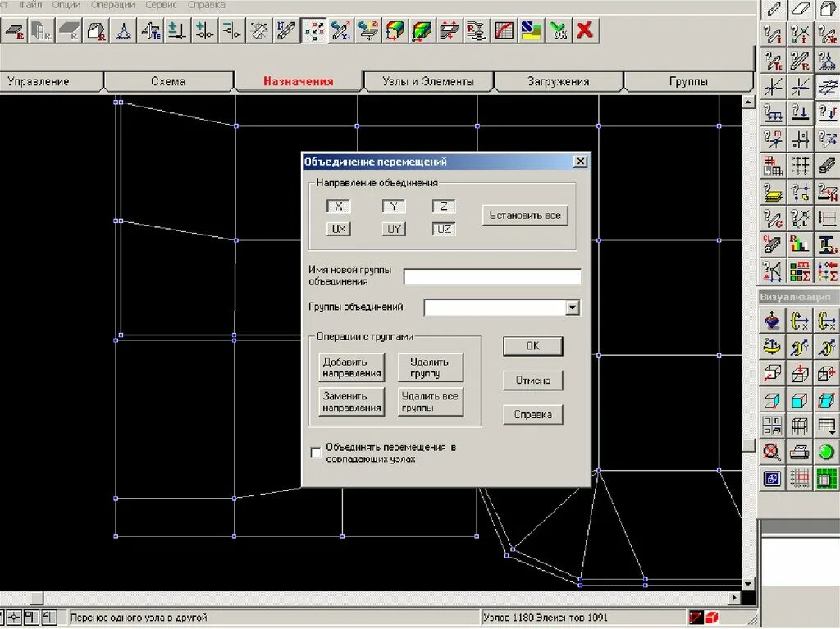Click the green check OK toolbar icon
The image size is (840, 629).
pos(558,31)
